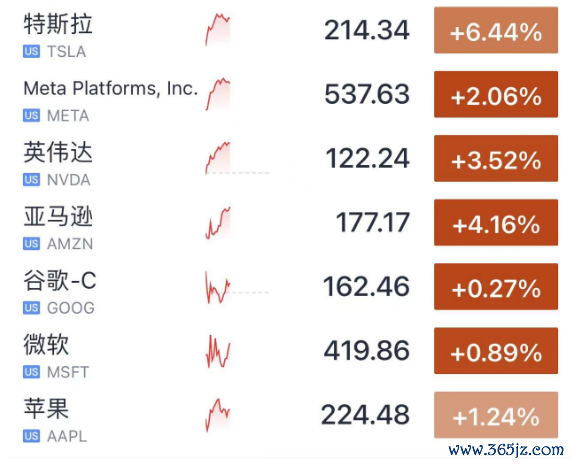Screen dimensions: 571x465
Task: Click the US market badge beside AMZN
Action: 31,244
